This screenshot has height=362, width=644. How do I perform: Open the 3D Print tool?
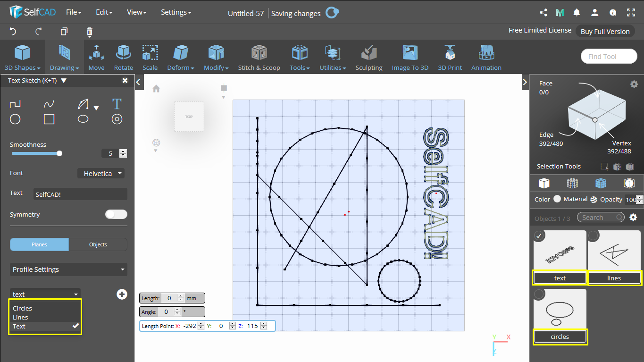coord(450,58)
